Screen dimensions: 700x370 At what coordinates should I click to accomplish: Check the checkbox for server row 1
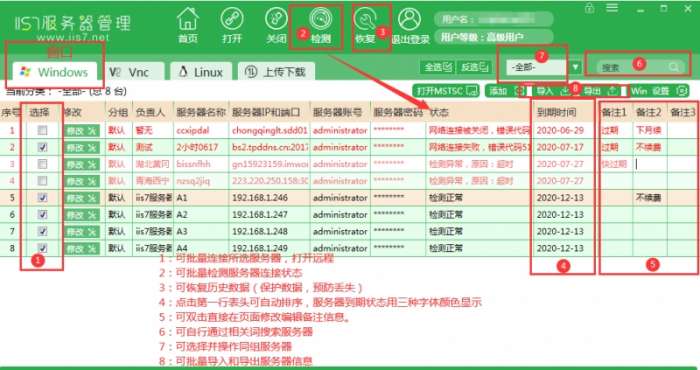click(x=42, y=130)
